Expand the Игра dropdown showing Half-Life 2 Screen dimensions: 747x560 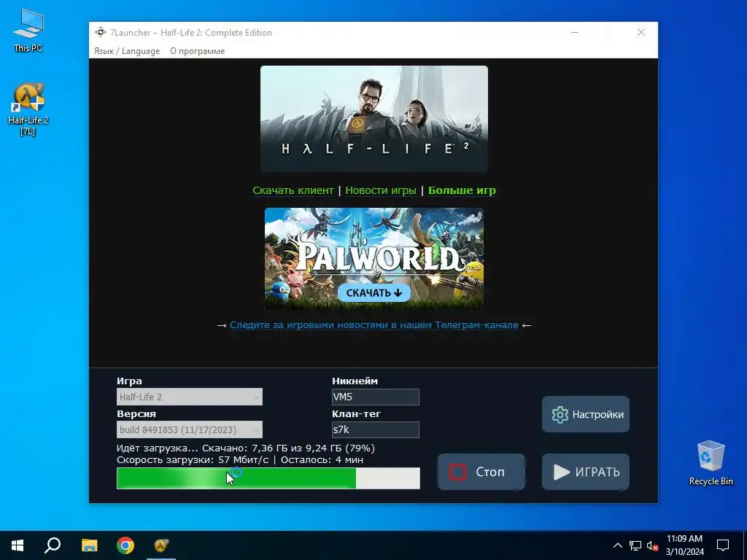pos(190,397)
